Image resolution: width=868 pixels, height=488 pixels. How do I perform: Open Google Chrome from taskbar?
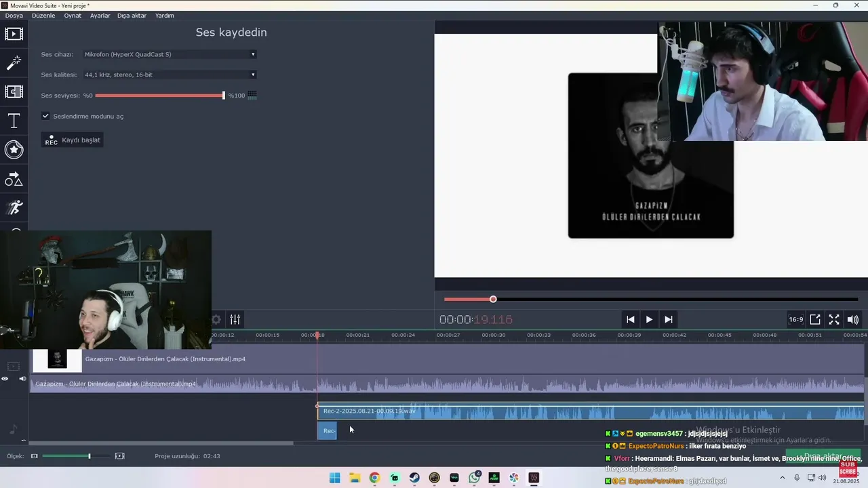(x=374, y=478)
